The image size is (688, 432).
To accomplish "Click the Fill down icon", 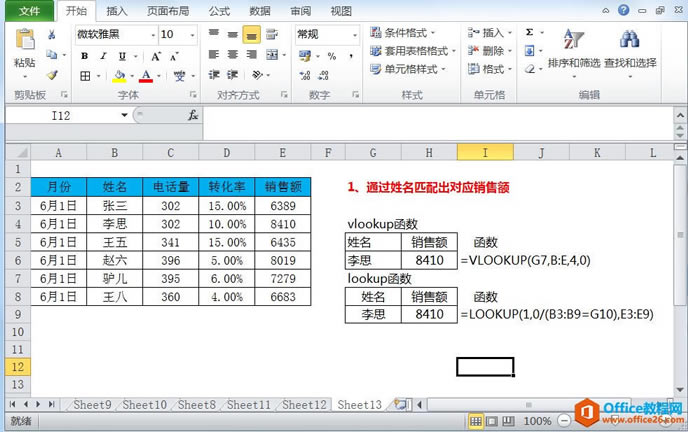I will (x=530, y=51).
